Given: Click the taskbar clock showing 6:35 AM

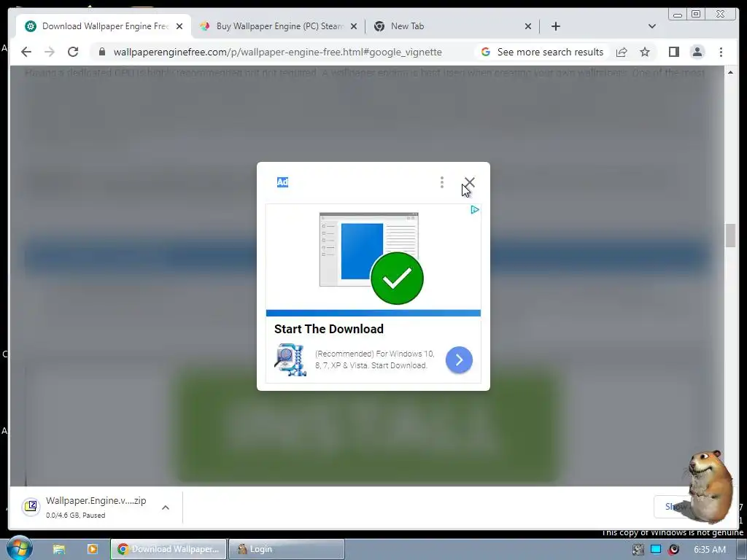Looking at the screenshot, I should click(x=710, y=550).
